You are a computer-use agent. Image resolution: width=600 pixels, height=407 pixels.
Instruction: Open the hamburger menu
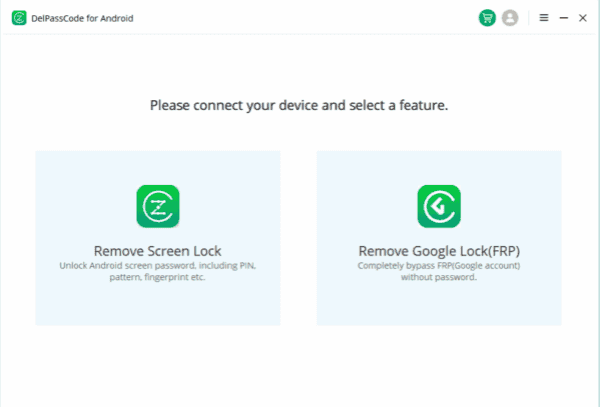point(544,18)
